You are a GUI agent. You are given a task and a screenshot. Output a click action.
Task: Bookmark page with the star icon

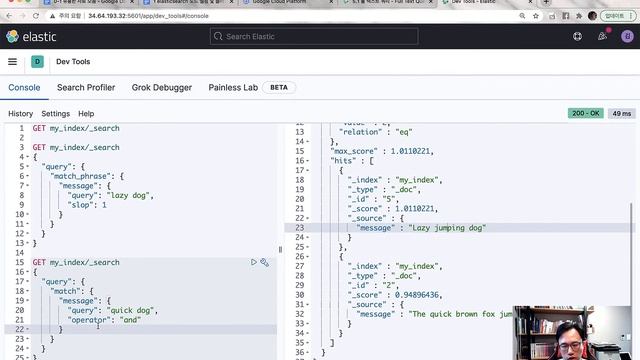[x=536, y=16]
